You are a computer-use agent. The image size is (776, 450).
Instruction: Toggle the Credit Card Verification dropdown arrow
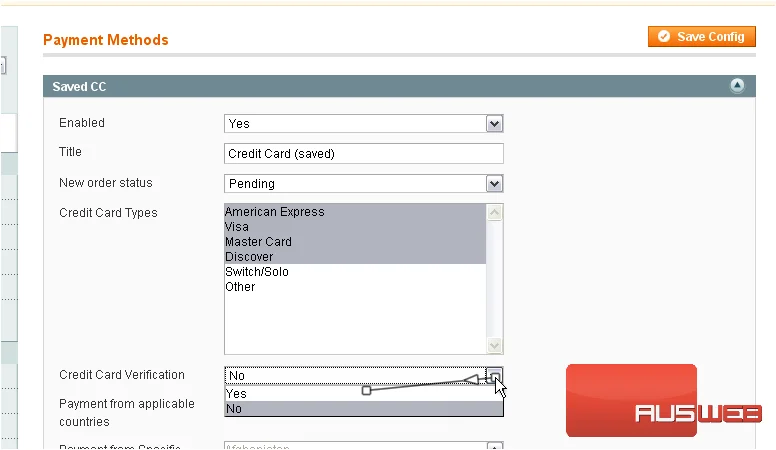pos(494,376)
